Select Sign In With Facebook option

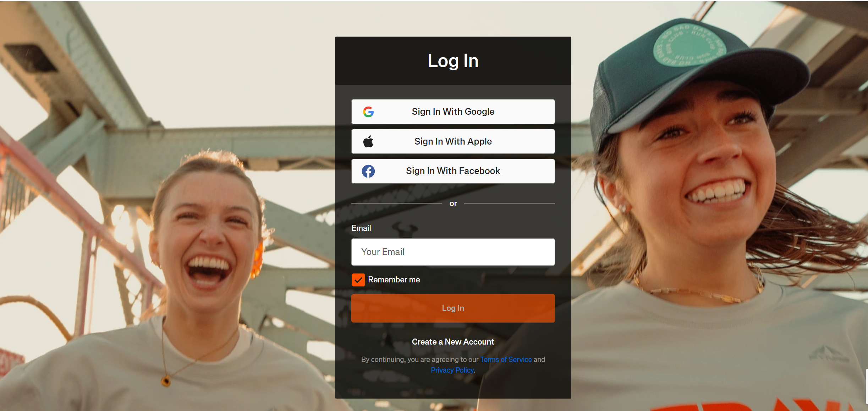click(x=453, y=171)
